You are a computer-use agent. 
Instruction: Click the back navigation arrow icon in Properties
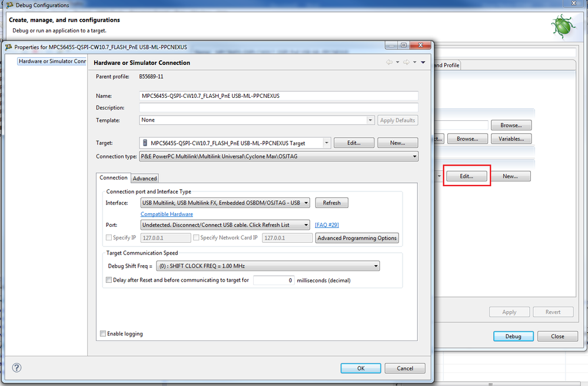[x=389, y=62]
